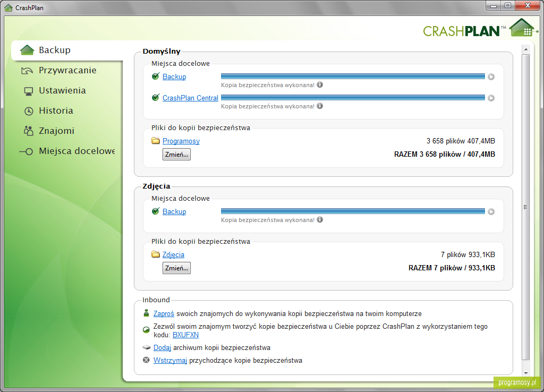Click the green person icon beside Zaproś
This screenshot has width=544, height=392.
[146, 313]
